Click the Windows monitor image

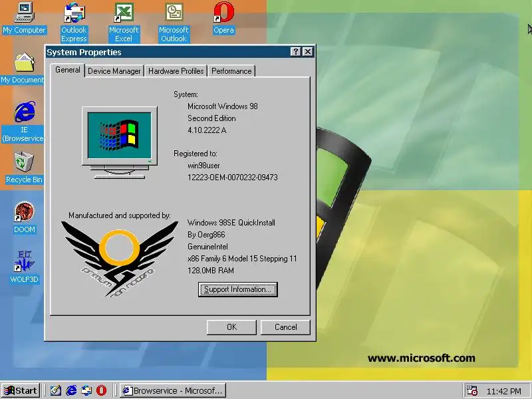coord(120,142)
